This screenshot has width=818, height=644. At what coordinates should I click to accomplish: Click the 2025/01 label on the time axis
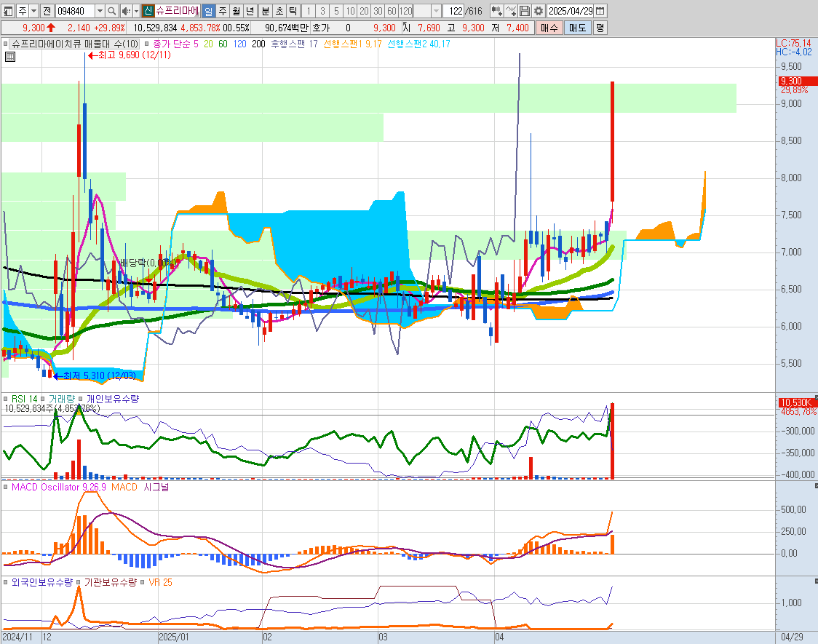tap(174, 637)
